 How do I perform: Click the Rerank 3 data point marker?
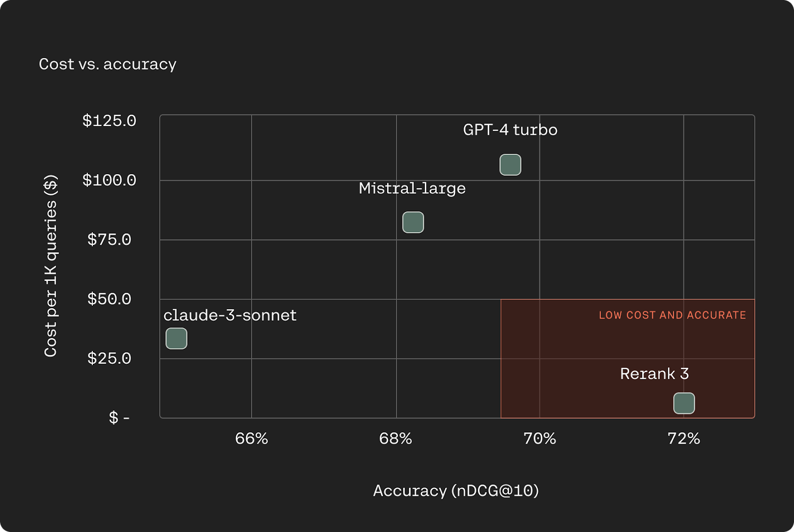coord(684,403)
